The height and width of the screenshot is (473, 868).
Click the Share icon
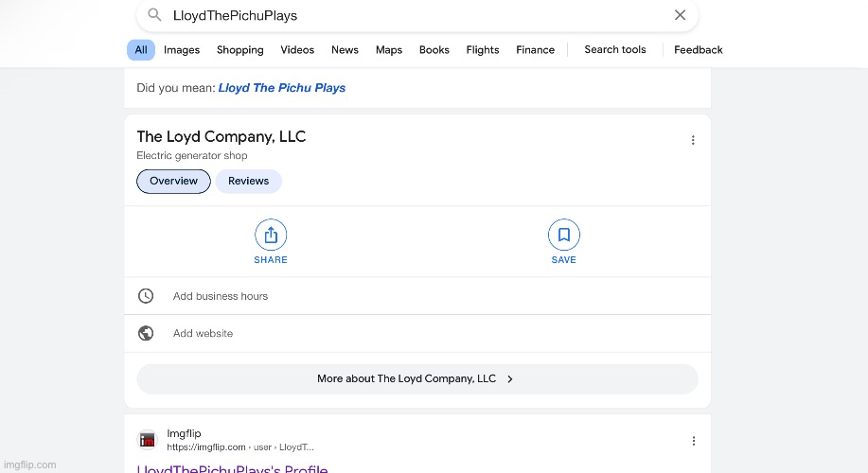point(271,236)
